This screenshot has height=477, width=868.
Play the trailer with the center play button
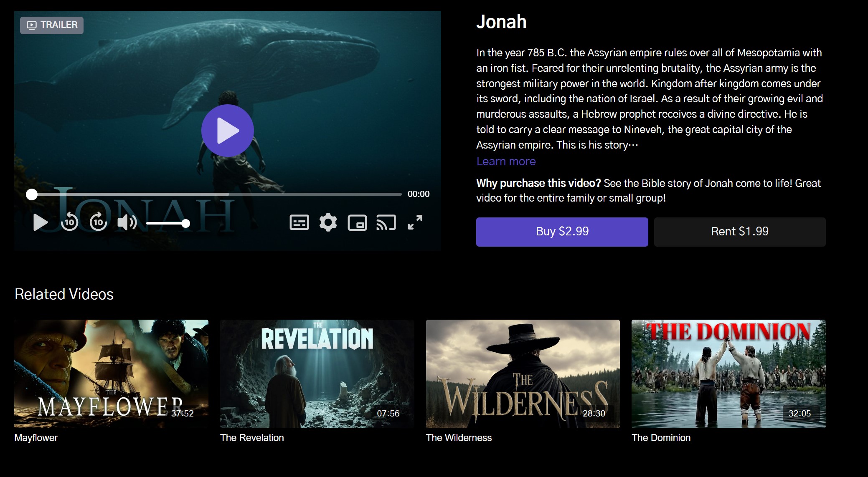pos(227,131)
